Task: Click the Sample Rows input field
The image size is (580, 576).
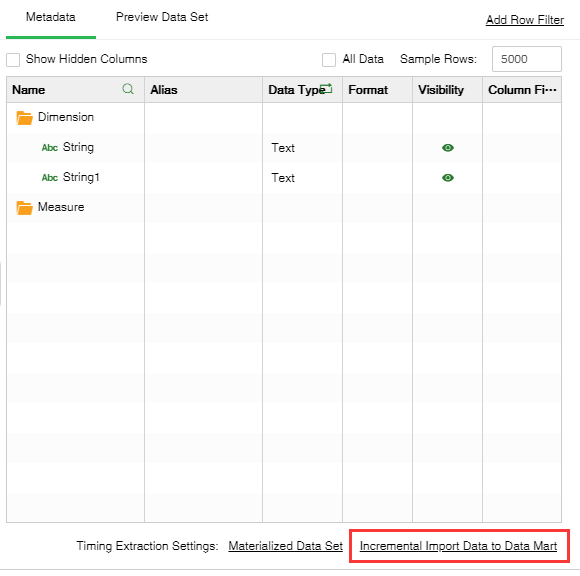Action: coord(527,59)
